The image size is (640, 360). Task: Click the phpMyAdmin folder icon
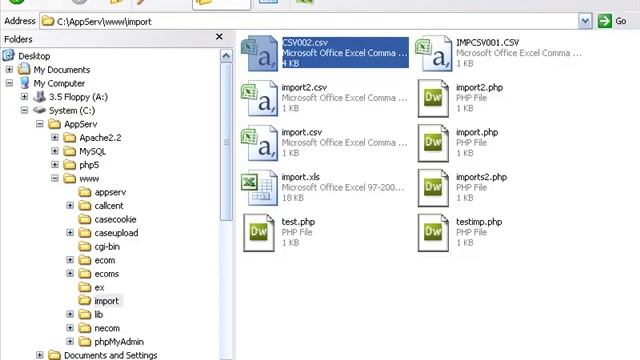tap(85, 341)
